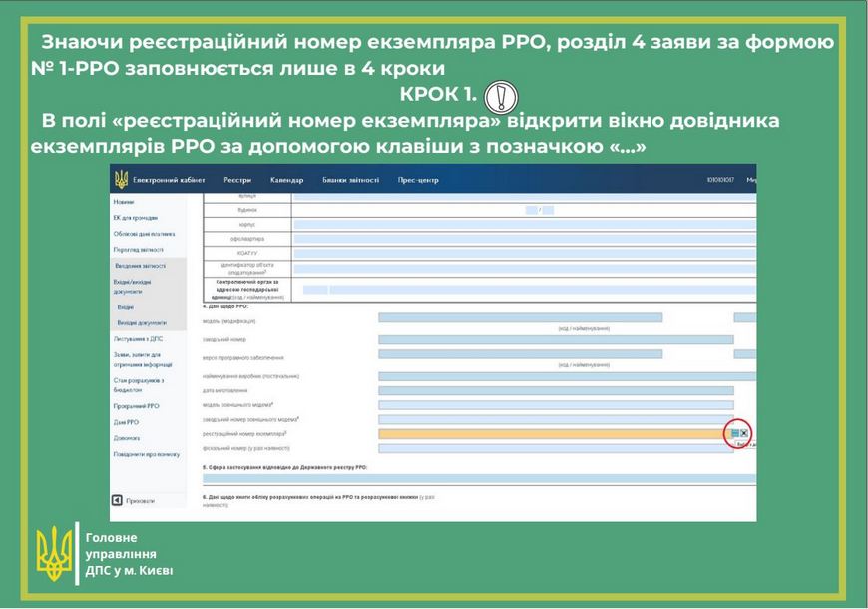Open the «Прес-центр» section
The width and height of the screenshot is (868, 609).
click(420, 182)
